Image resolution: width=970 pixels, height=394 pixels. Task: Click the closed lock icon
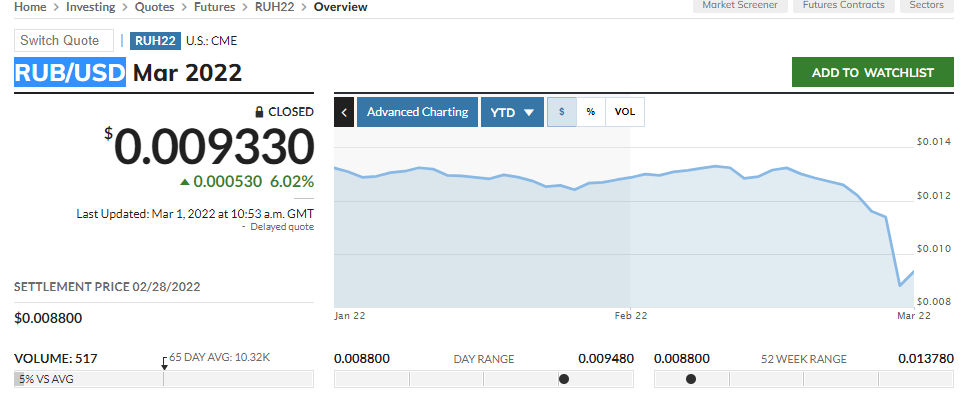point(260,112)
